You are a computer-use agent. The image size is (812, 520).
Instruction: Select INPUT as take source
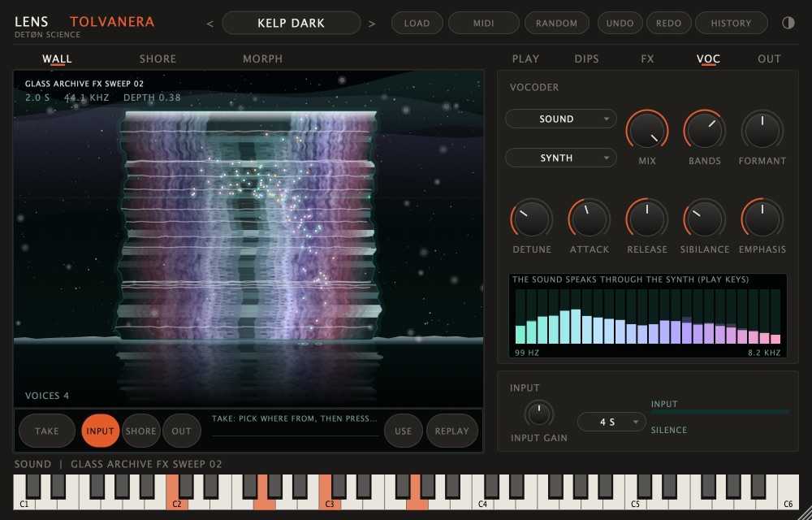pos(100,431)
